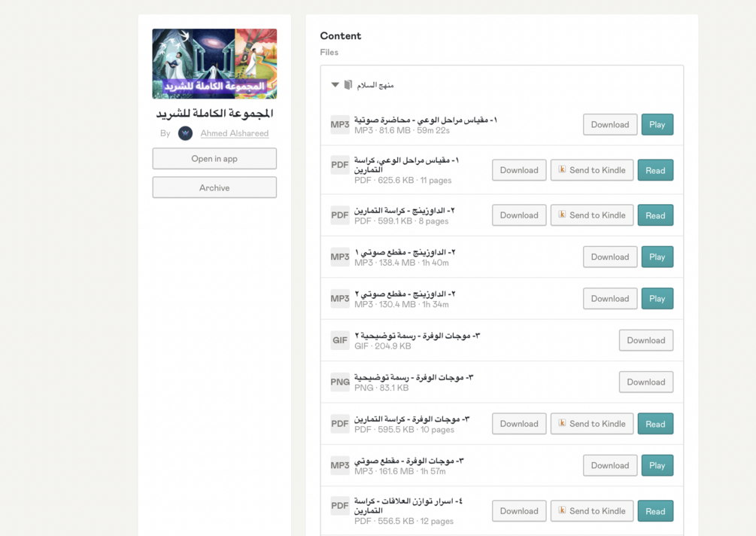756x536 pixels.
Task: Play the 59m 22s MP3 lecture
Action: [x=657, y=124]
